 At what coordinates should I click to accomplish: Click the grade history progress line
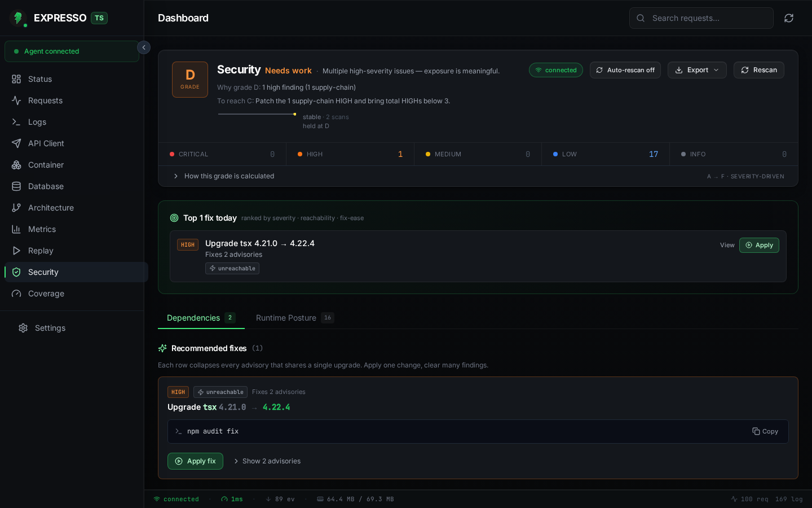pos(257,114)
